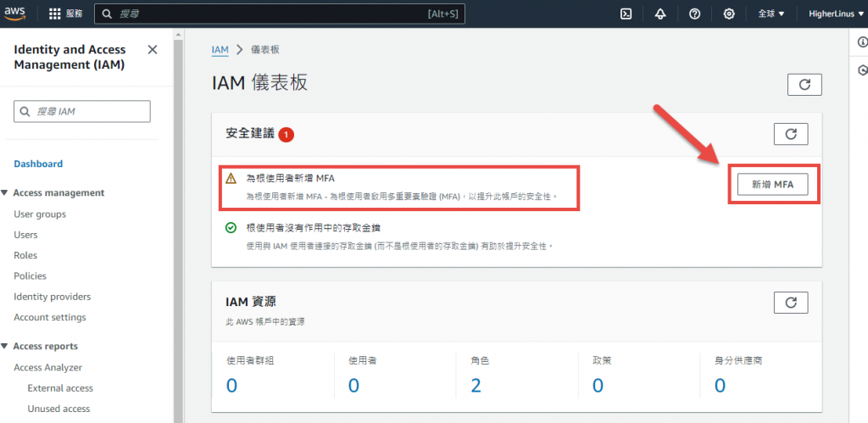868x423 pixels.
Task: Click the 使用者 count 0
Action: (353, 385)
